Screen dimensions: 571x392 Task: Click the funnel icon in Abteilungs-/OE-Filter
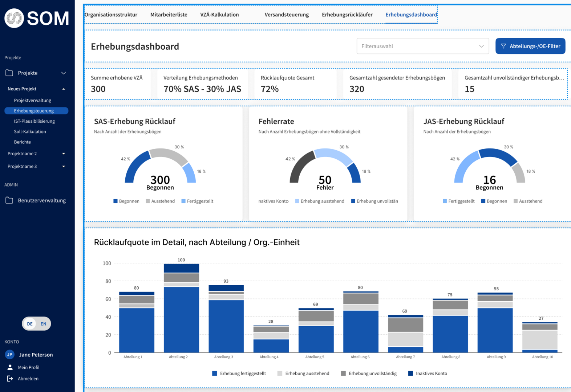coord(503,46)
